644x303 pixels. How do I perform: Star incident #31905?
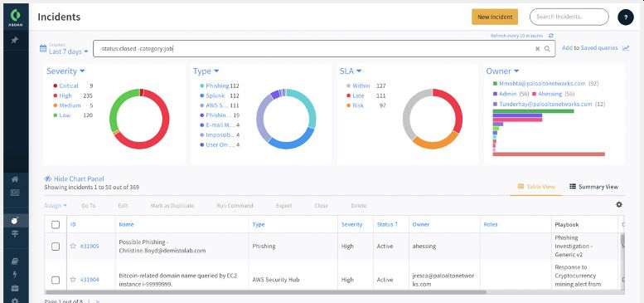coord(73,246)
